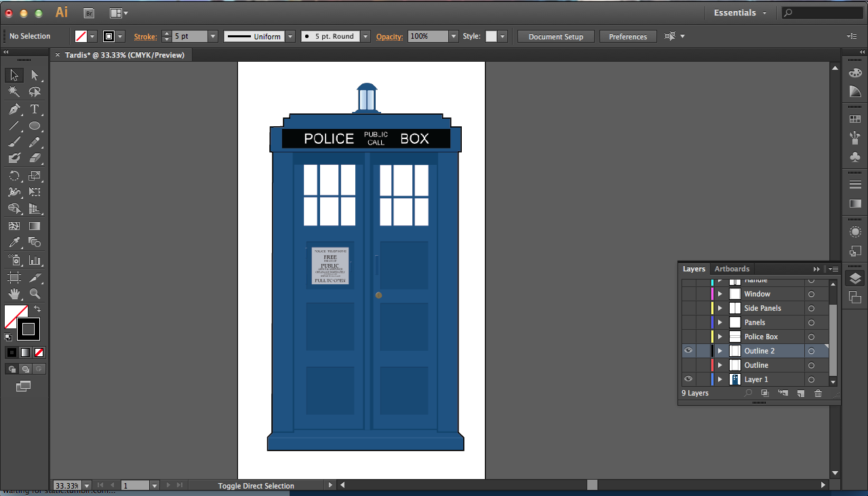The height and width of the screenshot is (496, 868).
Task: Show the Outline layer
Action: pos(688,365)
